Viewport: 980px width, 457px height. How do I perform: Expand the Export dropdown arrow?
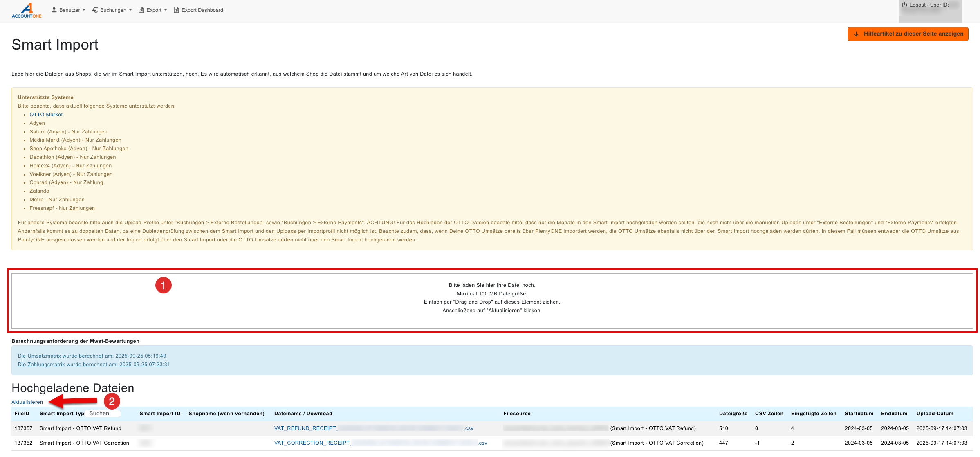[166, 10]
